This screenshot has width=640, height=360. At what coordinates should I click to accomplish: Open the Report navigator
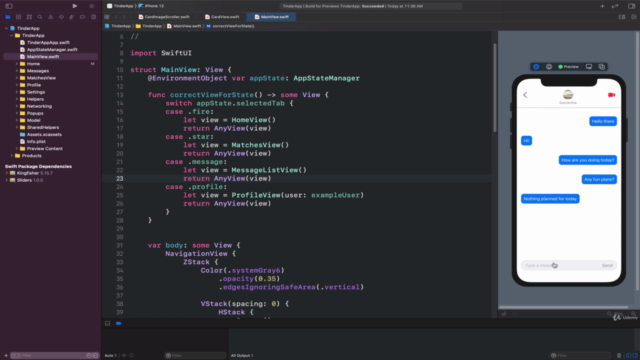tap(93, 17)
